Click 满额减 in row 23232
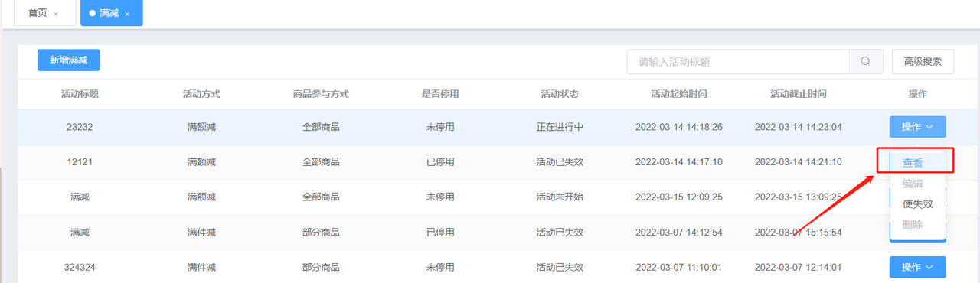Image resolution: width=980 pixels, height=283 pixels. pos(201,127)
